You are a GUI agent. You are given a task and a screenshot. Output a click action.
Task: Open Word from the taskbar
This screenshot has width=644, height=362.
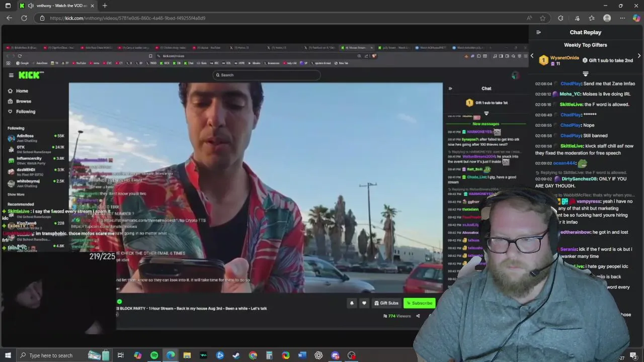pyautogui.click(x=302, y=355)
